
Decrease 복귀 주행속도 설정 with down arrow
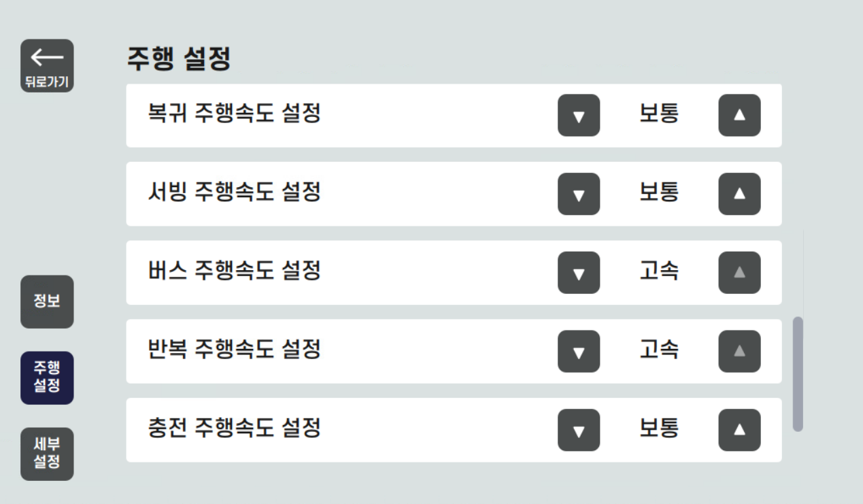579,116
